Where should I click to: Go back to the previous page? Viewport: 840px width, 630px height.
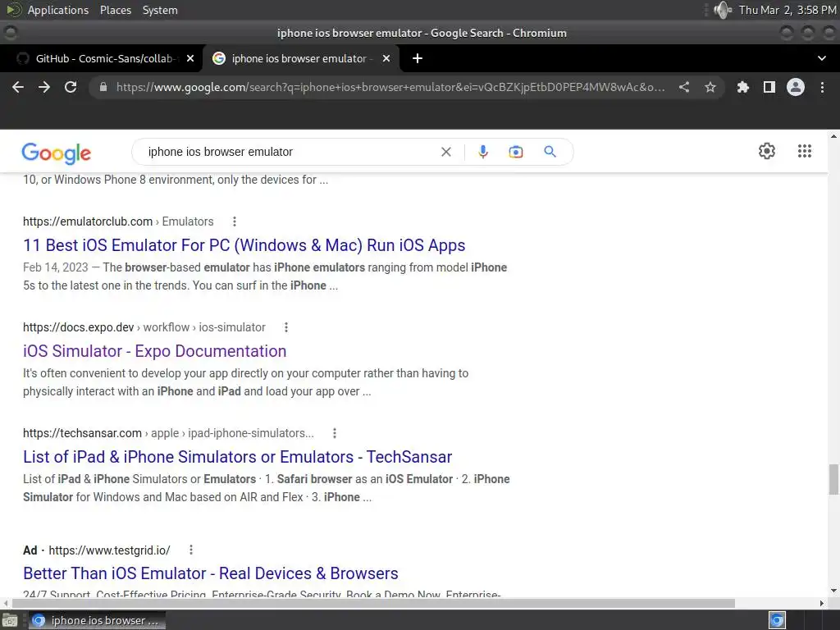point(18,87)
